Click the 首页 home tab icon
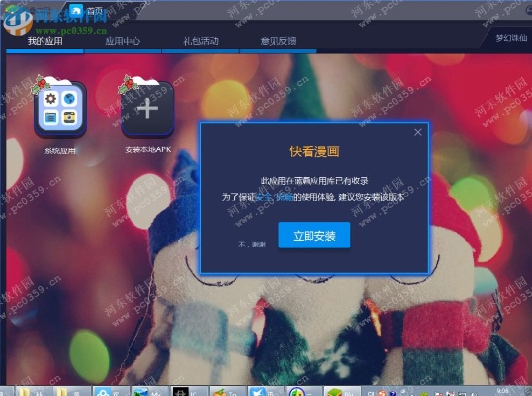 (x=76, y=11)
